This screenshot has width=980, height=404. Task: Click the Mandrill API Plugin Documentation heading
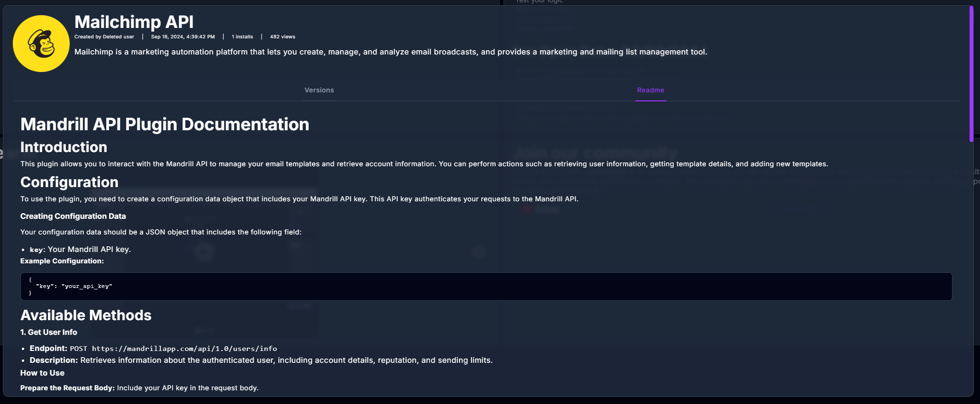(x=165, y=125)
